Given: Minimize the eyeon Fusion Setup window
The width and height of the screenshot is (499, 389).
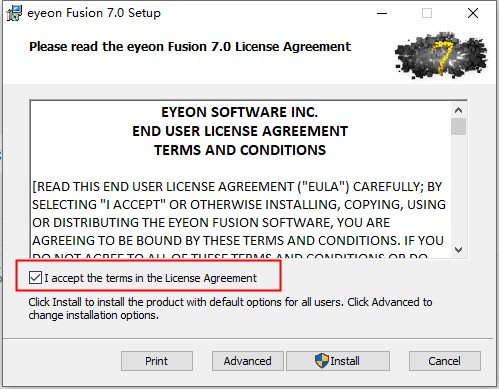Looking at the screenshot, I should 382,13.
